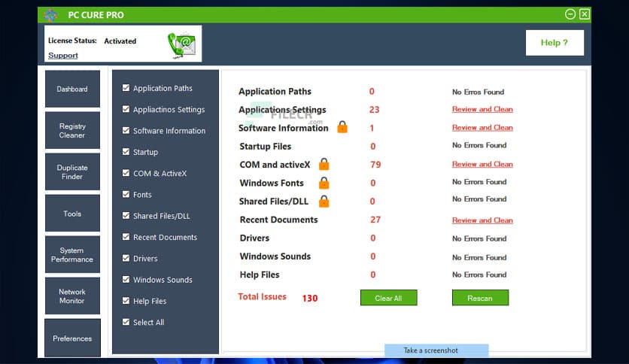Open the Duplicate Finder section
Screen dimensions: 629x364
(x=72, y=172)
